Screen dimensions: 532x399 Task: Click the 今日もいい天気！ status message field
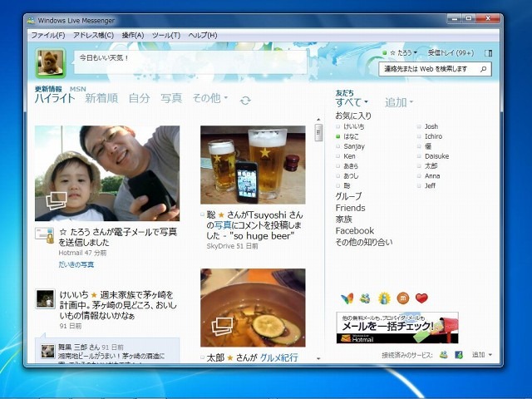[191, 62]
